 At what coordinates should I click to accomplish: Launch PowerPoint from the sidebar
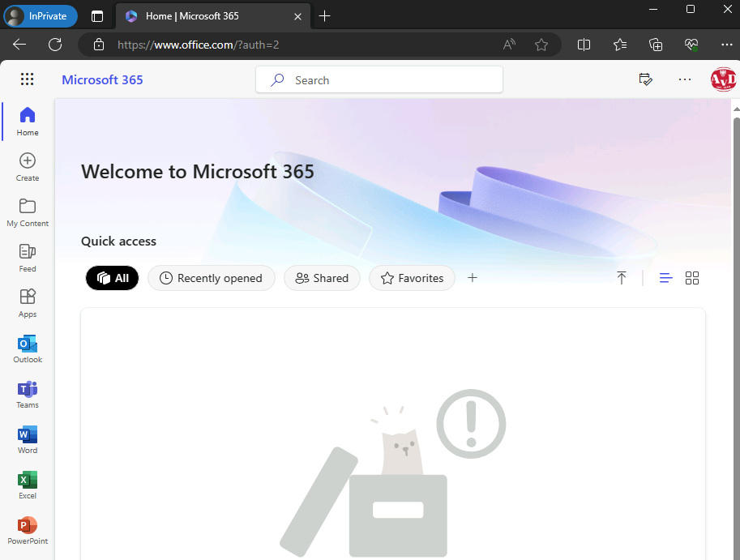pos(28,531)
